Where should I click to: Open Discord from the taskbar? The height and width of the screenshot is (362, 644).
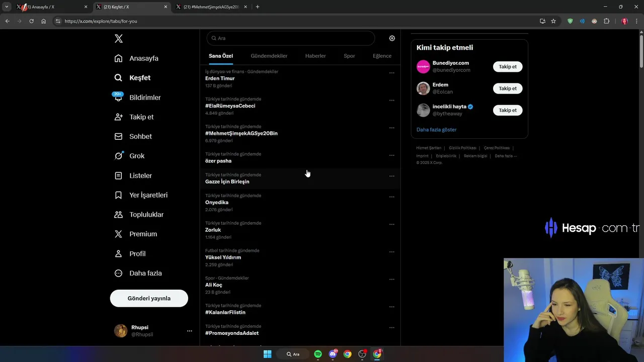(x=333, y=354)
